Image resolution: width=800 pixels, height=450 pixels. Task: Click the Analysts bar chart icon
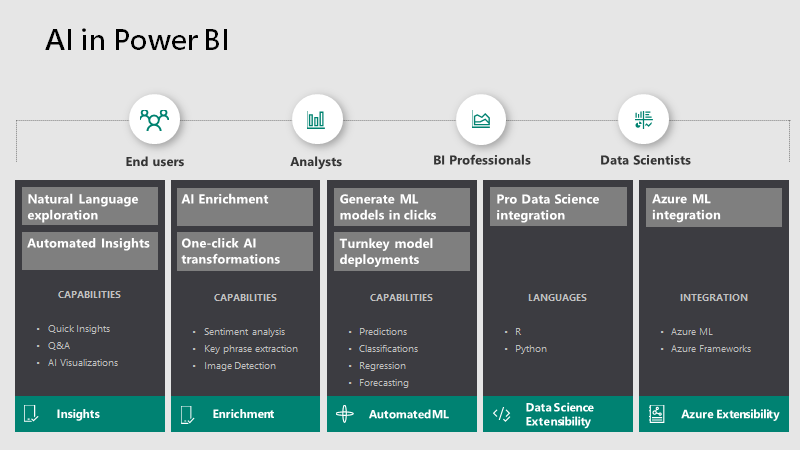pos(316,120)
